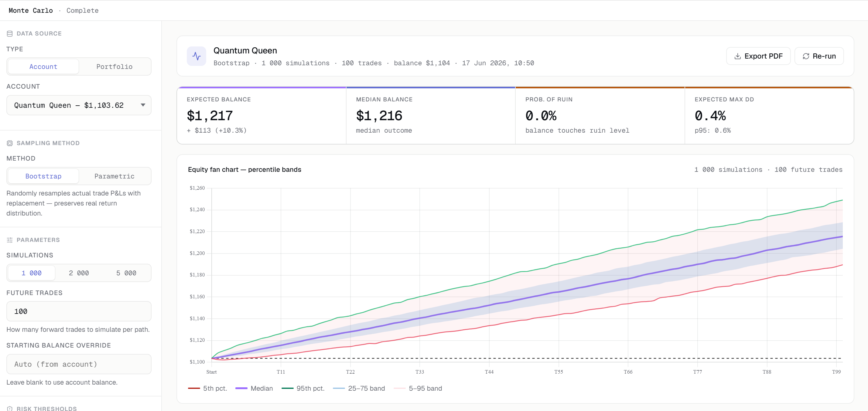Click the shield icon next to Risk Thresholds
The image size is (868, 411).
(x=10, y=408)
